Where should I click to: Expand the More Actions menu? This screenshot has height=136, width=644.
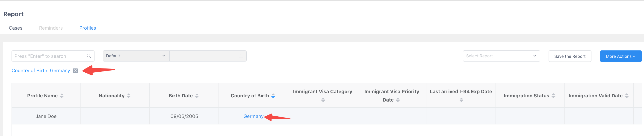click(620, 56)
